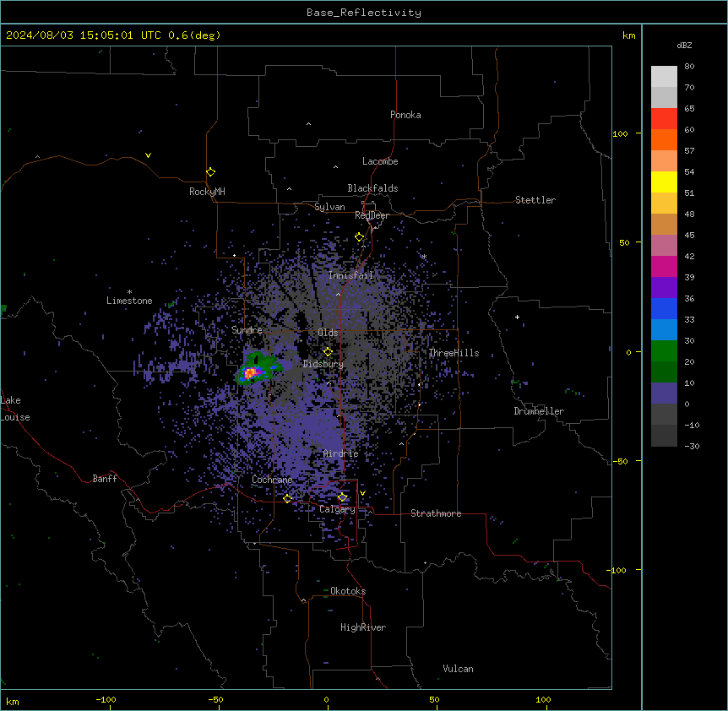This screenshot has width=728, height=711.
Task: Click the Innisfail city label
Action: [350, 275]
